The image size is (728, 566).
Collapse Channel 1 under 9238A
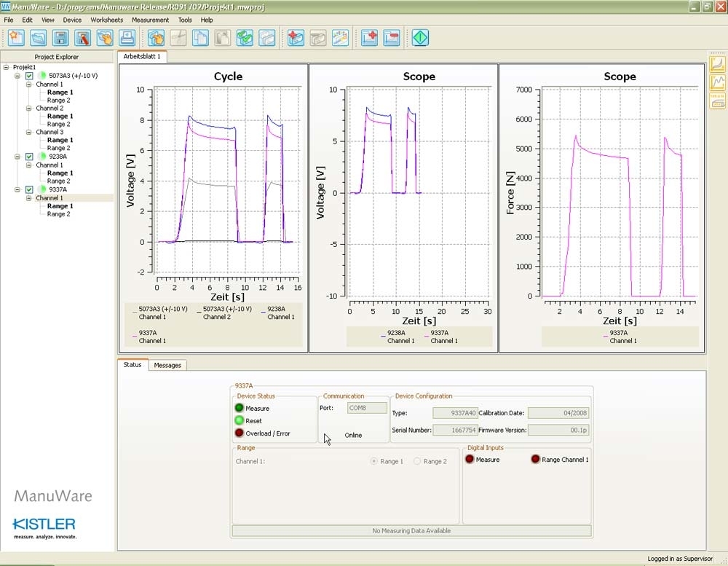[29, 165]
